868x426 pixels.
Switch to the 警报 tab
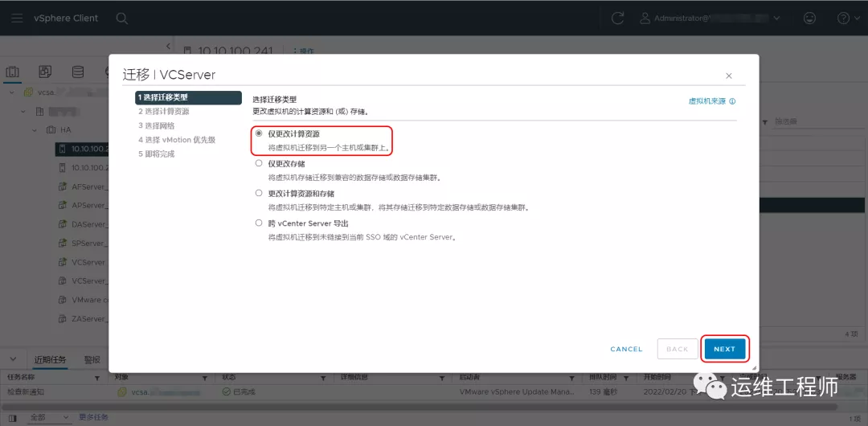click(x=92, y=359)
